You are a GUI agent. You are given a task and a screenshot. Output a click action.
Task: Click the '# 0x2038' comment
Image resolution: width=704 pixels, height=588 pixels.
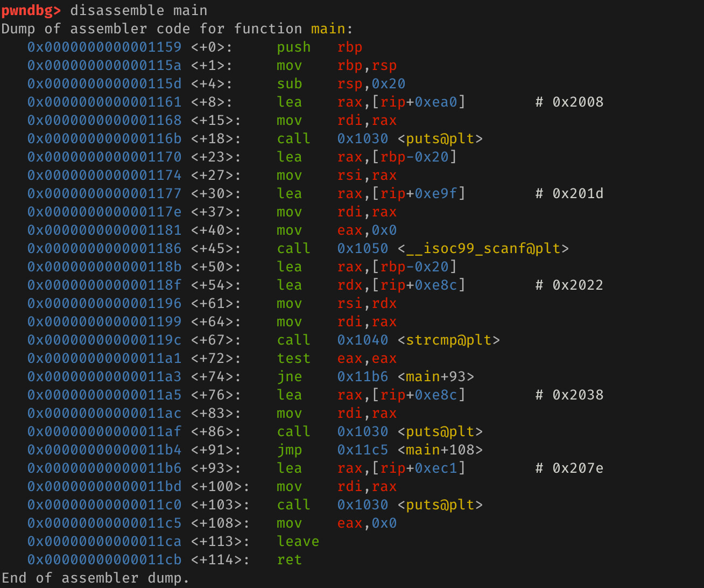[569, 395]
